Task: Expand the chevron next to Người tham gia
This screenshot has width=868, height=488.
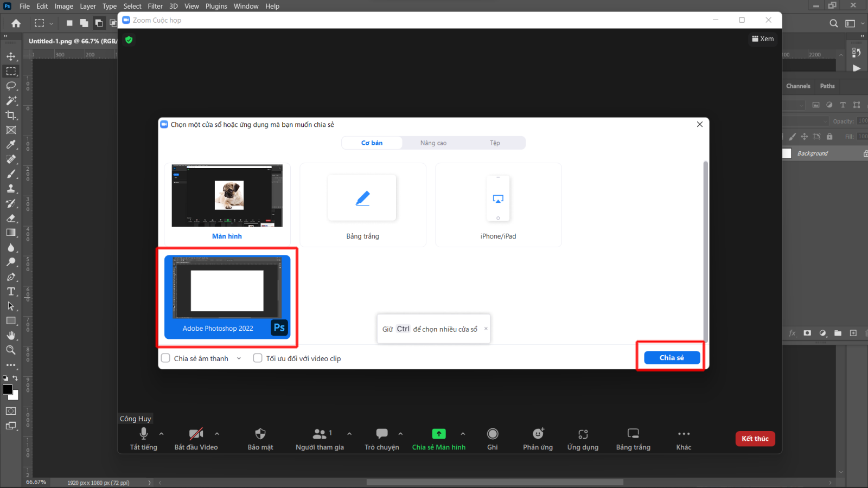Action: pos(349,434)
